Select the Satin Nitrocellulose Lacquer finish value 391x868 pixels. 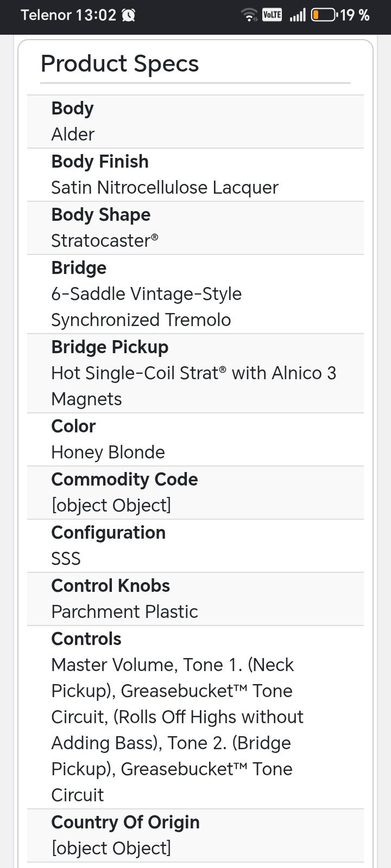click(x=165, y=188)
